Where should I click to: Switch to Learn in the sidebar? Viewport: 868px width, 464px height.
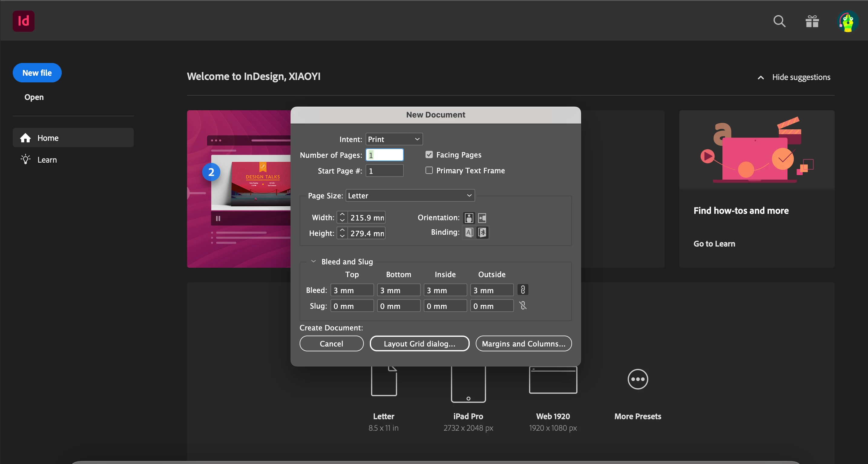coord(47,160)
